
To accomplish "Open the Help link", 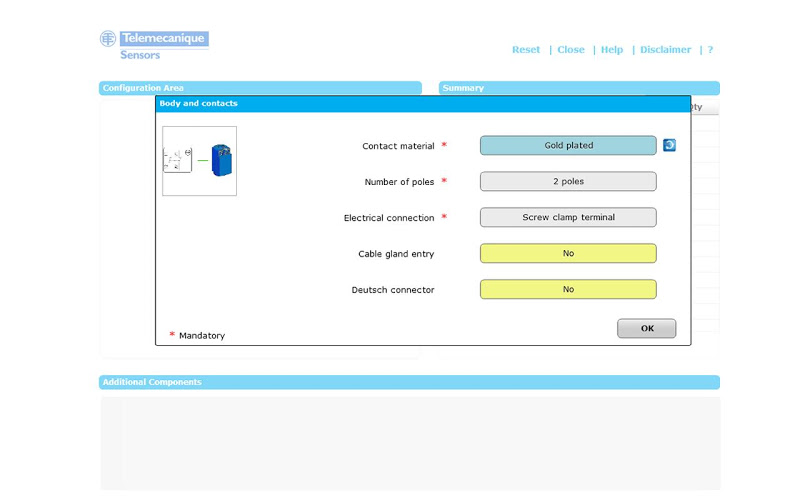I will coord(612,50).
